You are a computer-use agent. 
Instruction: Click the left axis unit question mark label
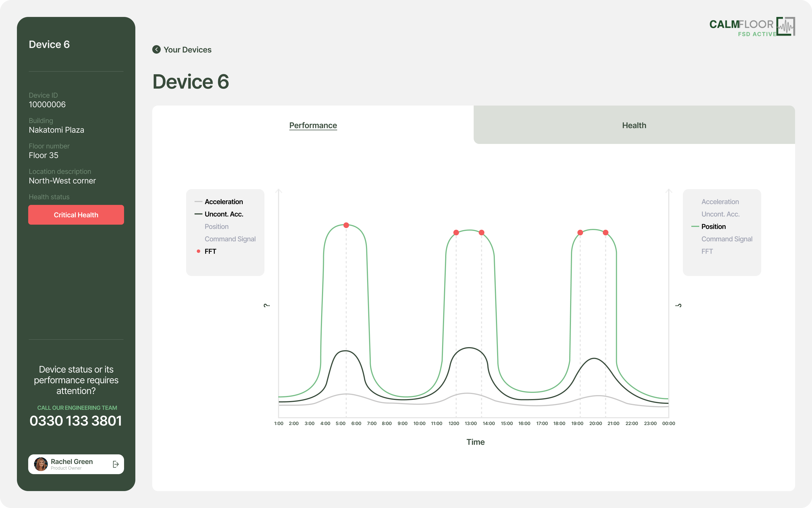(x=267, y=305)
